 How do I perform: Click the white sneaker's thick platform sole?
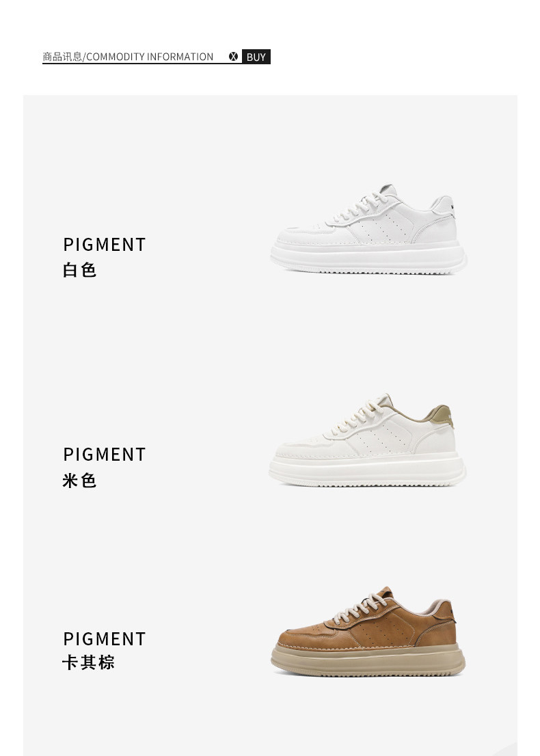[369, 257]
